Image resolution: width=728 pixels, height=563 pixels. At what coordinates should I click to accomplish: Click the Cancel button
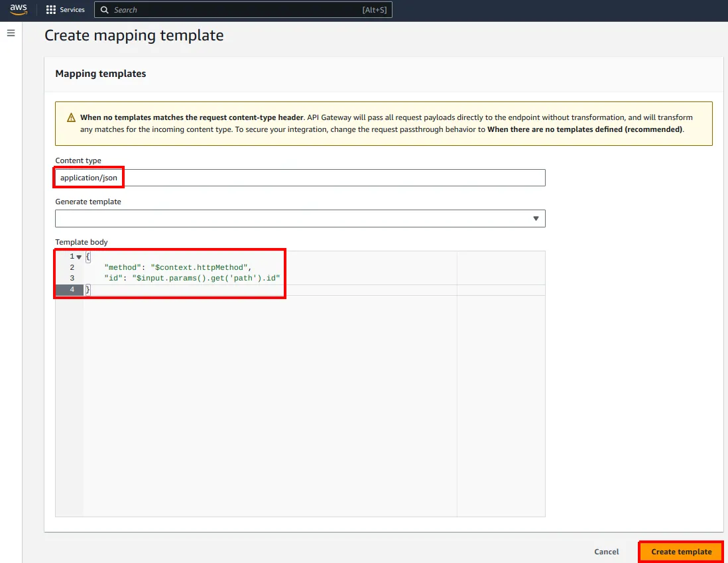point(607,552)
